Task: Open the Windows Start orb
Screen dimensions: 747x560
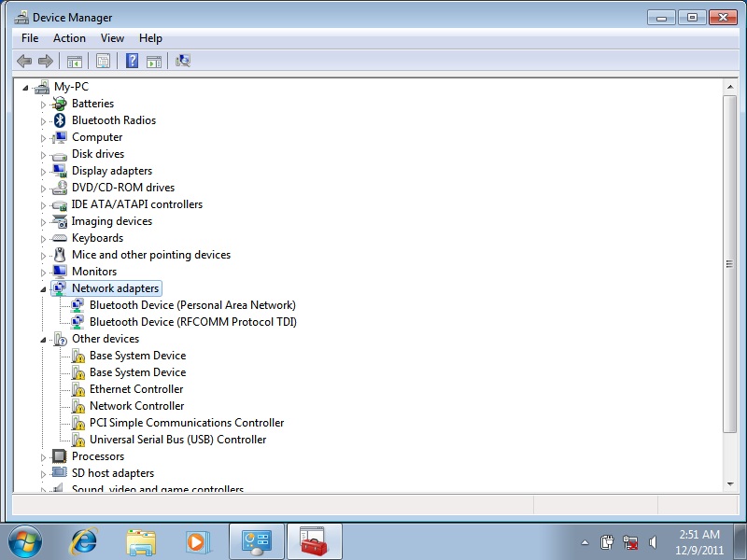Action: (25, 542)
